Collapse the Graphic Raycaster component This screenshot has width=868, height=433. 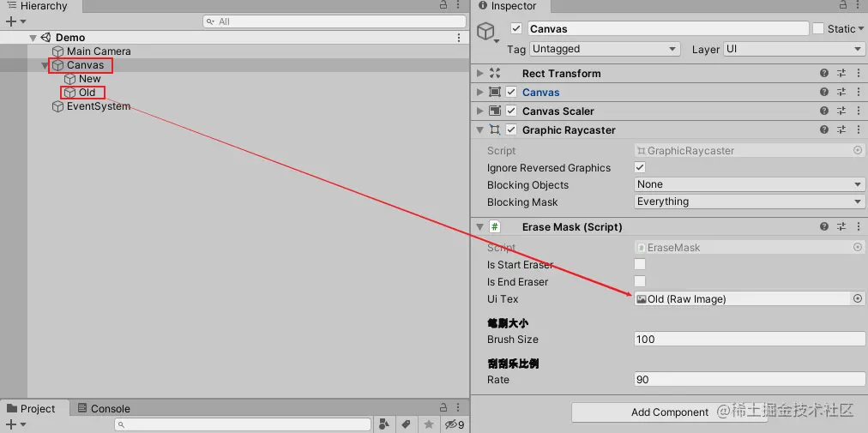[x=480, y=130]
